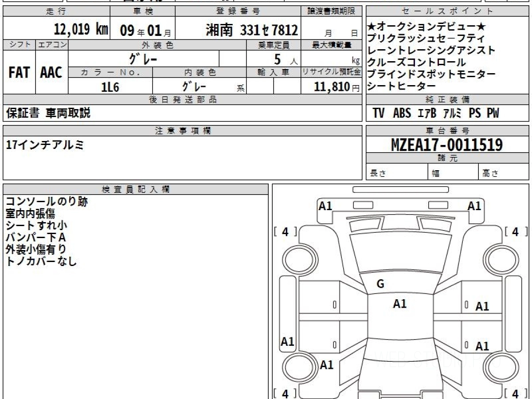The image size is (532, 399).
Task: Select the 車検 header cell
Action: [x=143, y=12]
